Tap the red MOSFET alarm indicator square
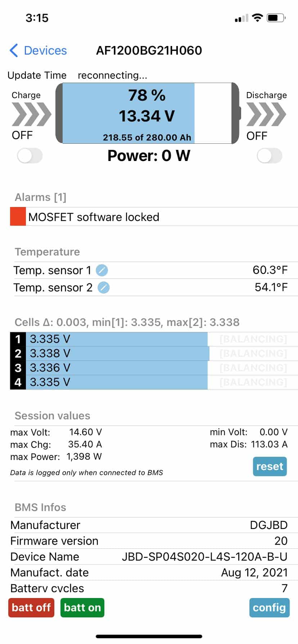 click(x=18, y=217)
